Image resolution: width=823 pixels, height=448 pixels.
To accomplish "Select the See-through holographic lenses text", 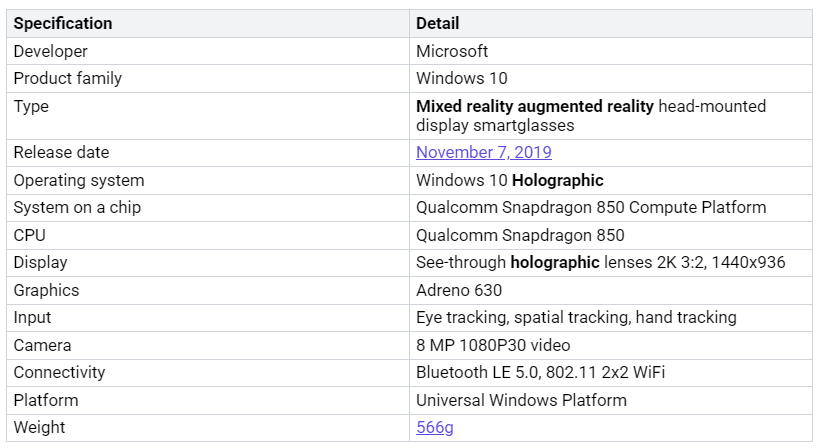I will pyautogui.click(x=534, y=262).
